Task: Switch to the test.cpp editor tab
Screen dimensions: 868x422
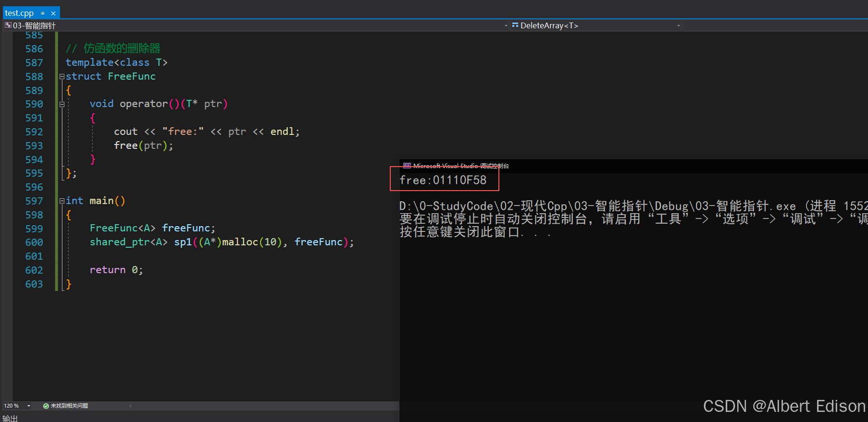Action: coord(19,13)
